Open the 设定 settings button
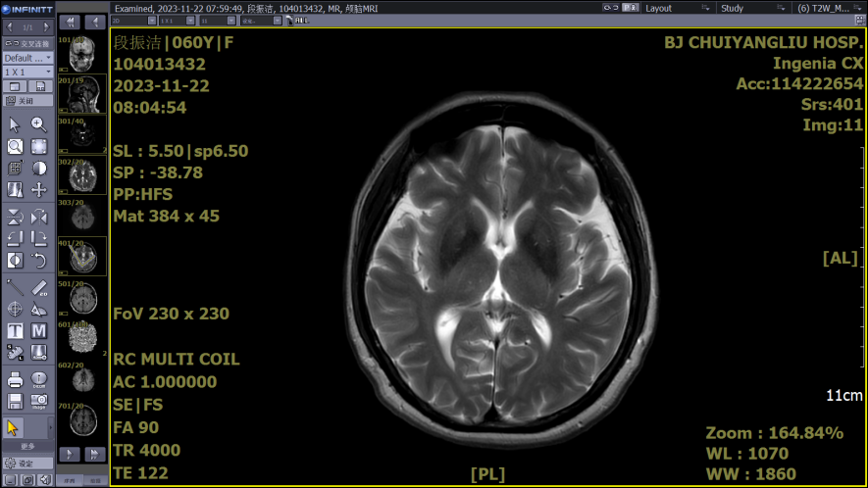The image size is (868, 488). (26, 464)
